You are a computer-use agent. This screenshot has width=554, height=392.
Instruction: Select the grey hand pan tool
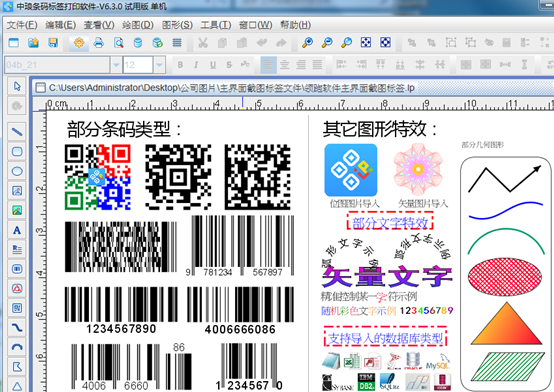click(x=17, y=106)
